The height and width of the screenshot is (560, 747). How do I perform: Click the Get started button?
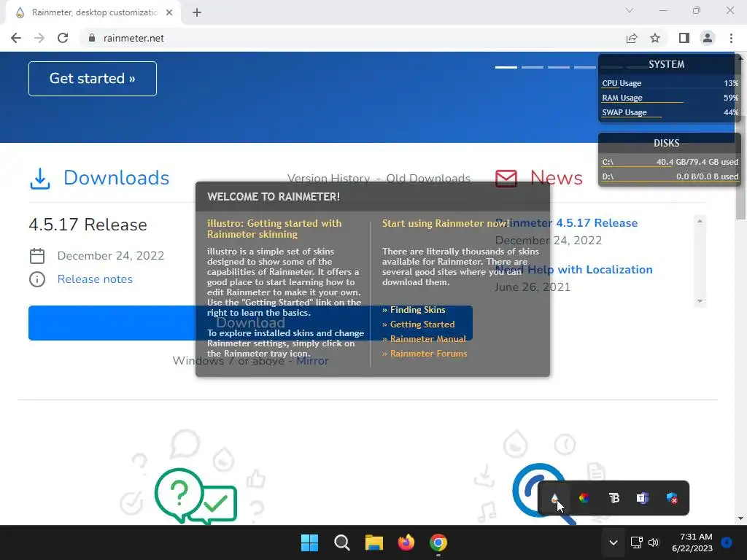point(93,79)
